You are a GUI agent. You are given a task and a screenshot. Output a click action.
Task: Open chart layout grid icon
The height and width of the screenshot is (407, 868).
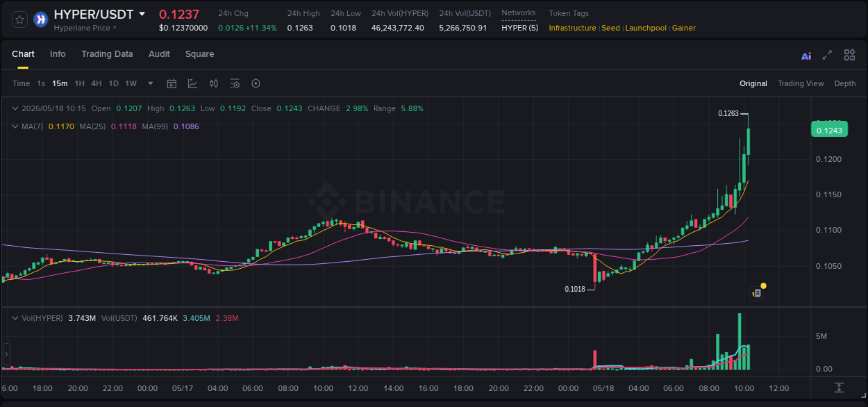click(849, 55)
